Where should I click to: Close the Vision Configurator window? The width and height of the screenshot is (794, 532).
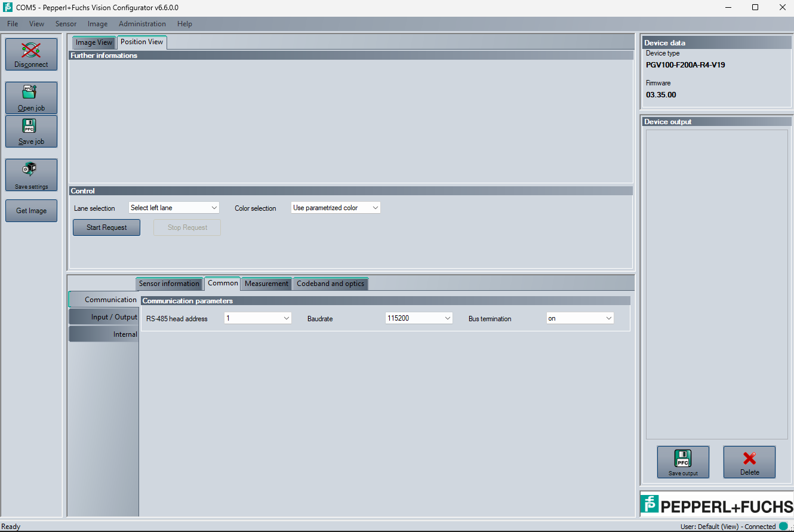pyautogui.click(x=782, y=8)
